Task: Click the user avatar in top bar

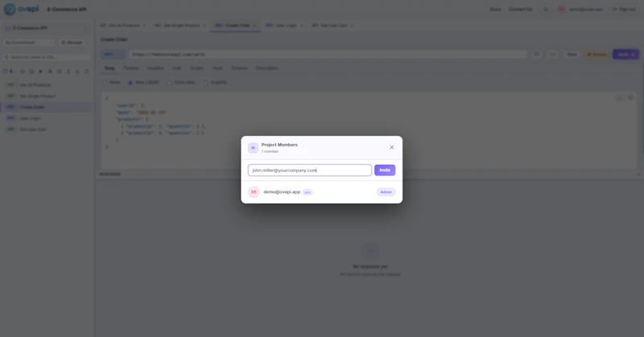Action: (x=561, y=9)
